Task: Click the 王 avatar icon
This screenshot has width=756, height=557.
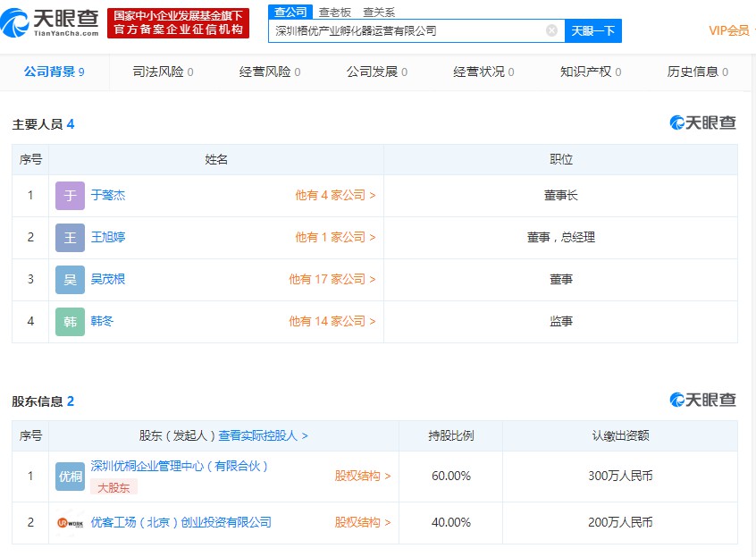Action: (x=70, y=237)
